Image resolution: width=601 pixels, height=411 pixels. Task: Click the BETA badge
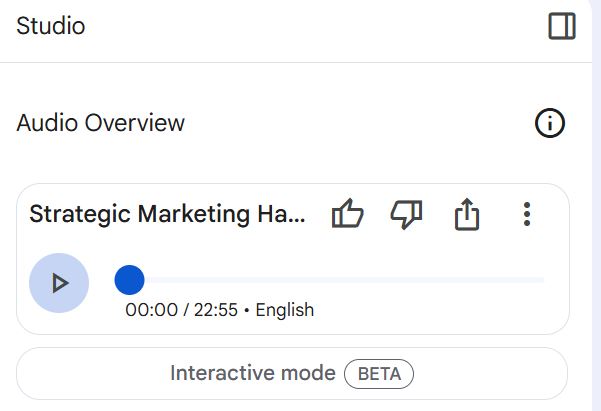pos(379,374)
